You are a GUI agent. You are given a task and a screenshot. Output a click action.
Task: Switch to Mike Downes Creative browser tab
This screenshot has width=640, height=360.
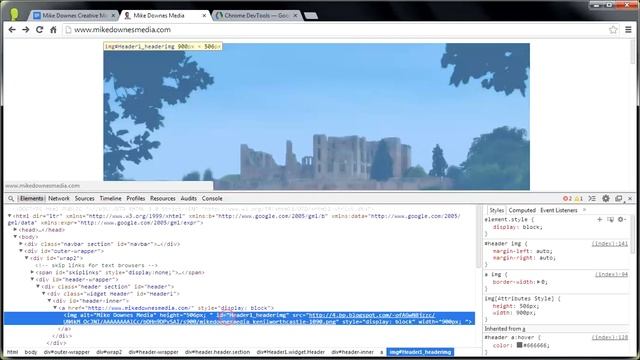pyautogui.click(x=74, y=16)
